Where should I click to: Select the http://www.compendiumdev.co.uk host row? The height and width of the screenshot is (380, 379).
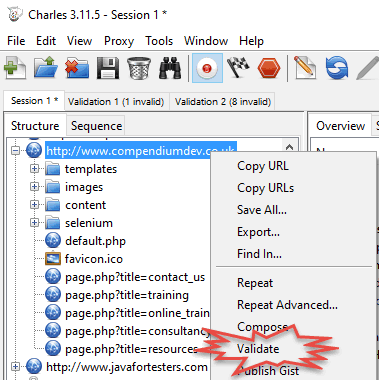(141, 151)
